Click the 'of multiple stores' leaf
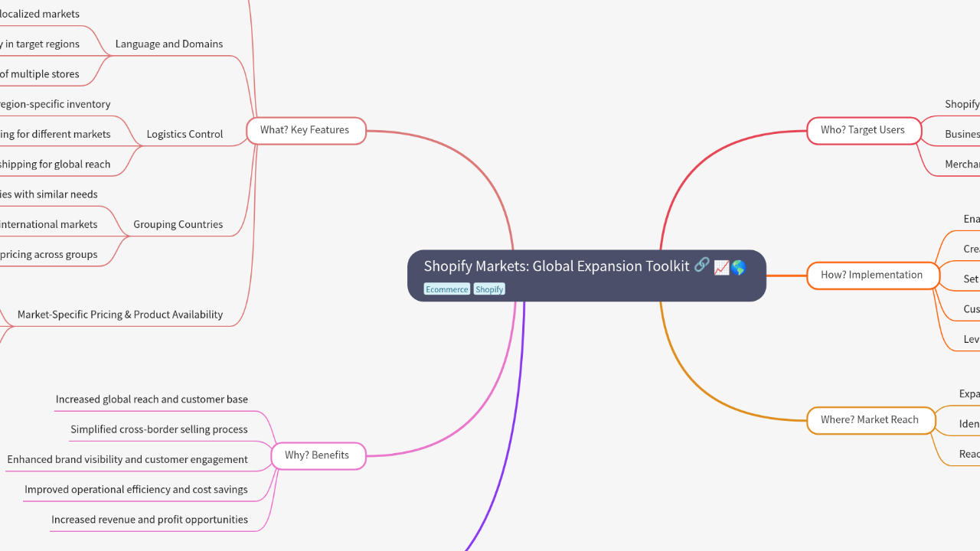This screenshot has height=551, width=980. point(40,74)
